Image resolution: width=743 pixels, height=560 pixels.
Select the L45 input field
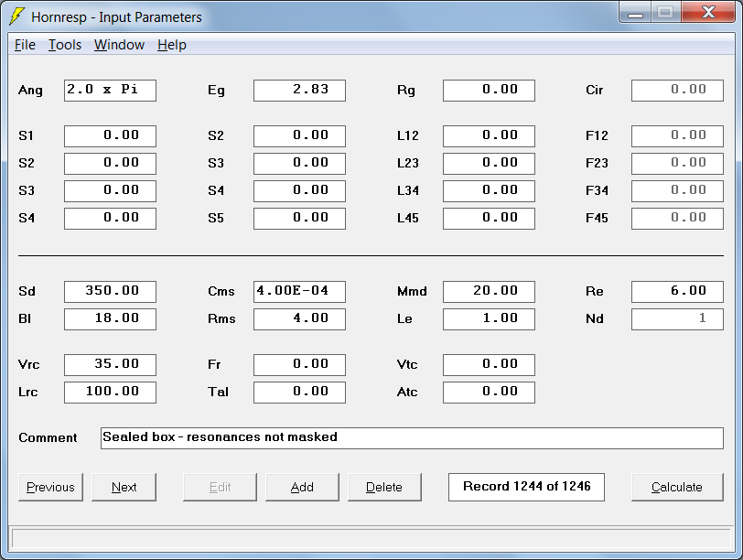click(489, 219)
